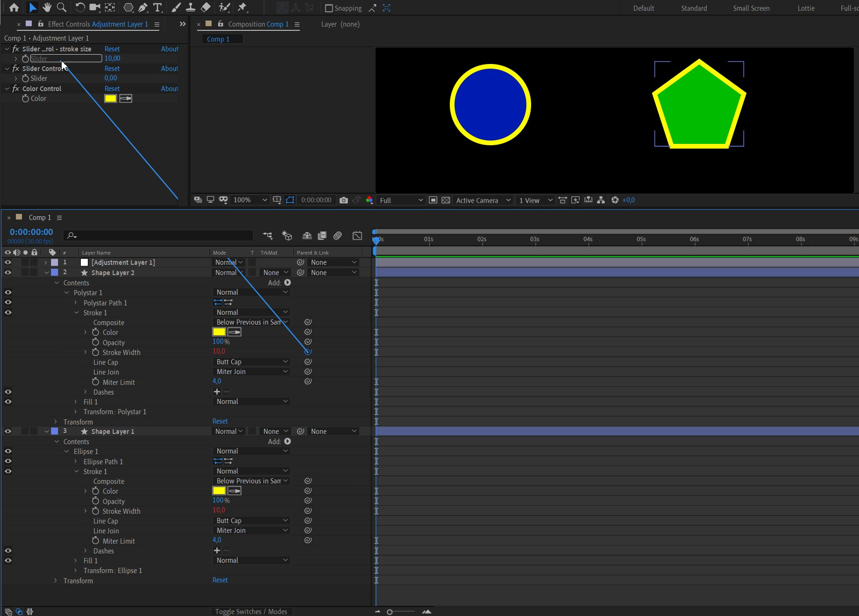Select the Eraser tool
The width and height of the screenshot is (859, 616).
pyautogui.click(x=206, y=7)
